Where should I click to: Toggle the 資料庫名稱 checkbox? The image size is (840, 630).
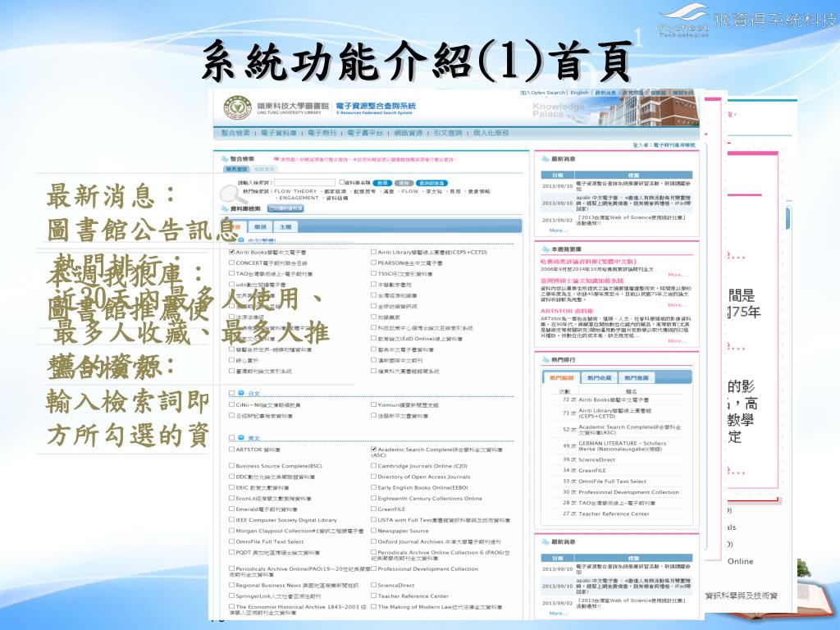coord(342,183)
